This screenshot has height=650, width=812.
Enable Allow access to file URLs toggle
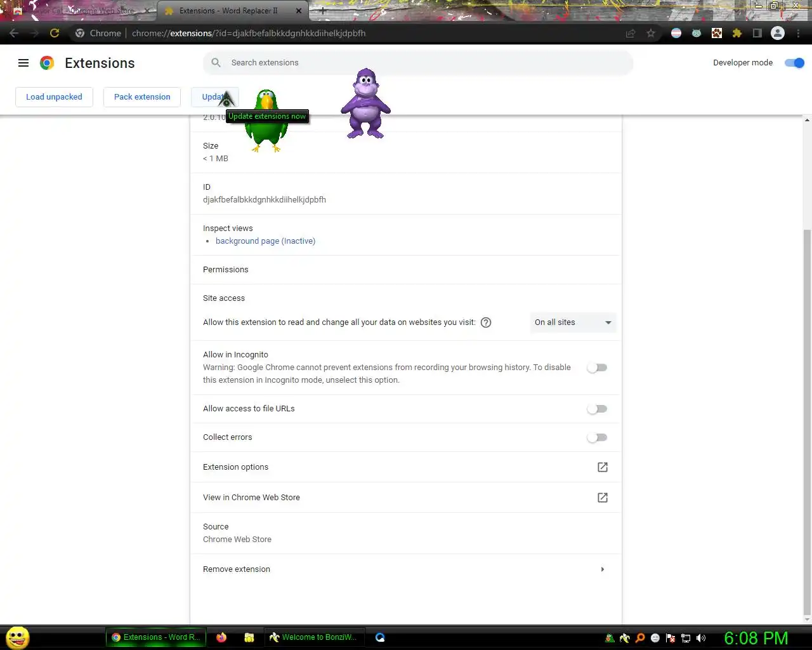(x=597, y=409)
